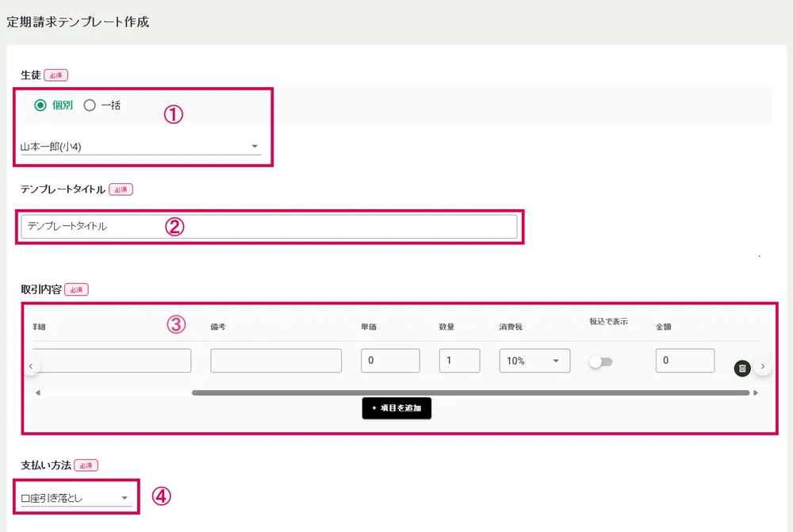Open the 消費税 10% dropdown
This screenshot has width=793, height=532.
(534, 361)
